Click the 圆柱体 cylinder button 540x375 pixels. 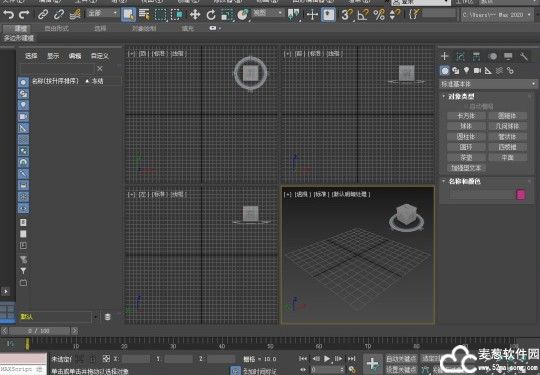pos(466,137)
